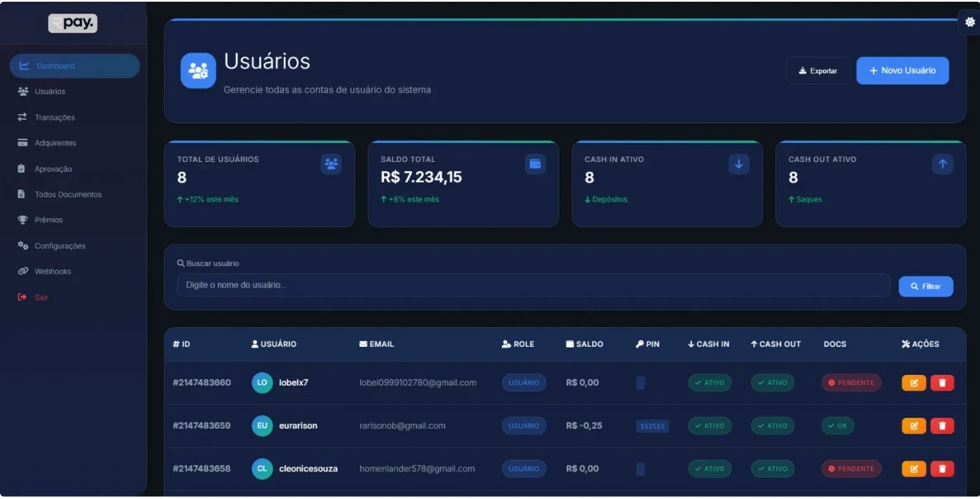Click the red trash icon for lobelx7
This screenshot has height=499, width=980.
pyautogui.click(x=942, y=383)
